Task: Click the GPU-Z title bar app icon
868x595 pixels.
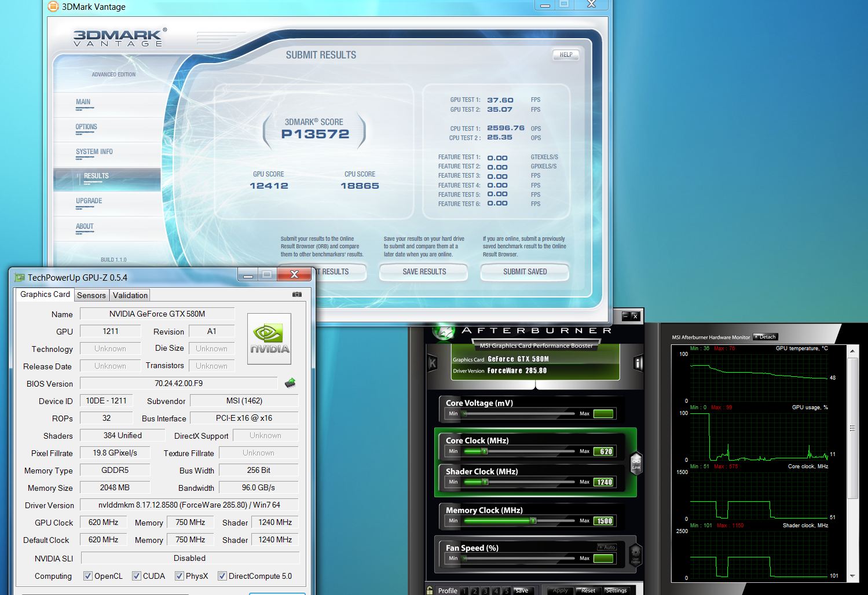Action: click(x=19, y=277)
